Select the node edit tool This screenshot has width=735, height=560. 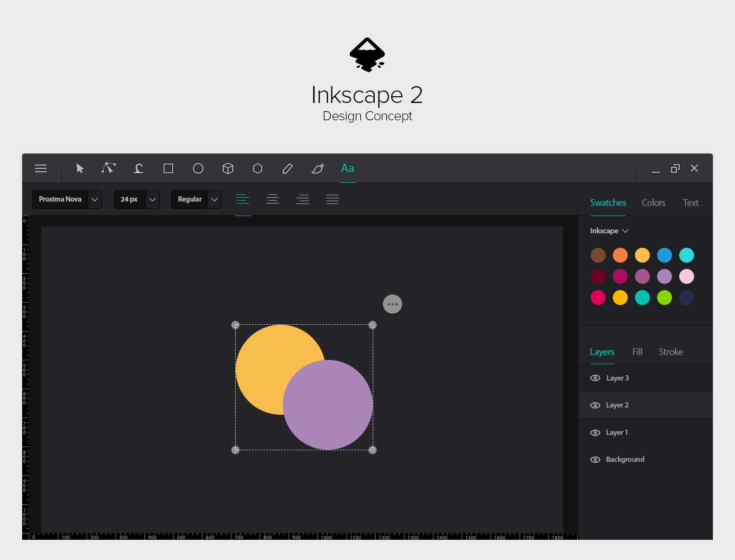coord(109,168)
